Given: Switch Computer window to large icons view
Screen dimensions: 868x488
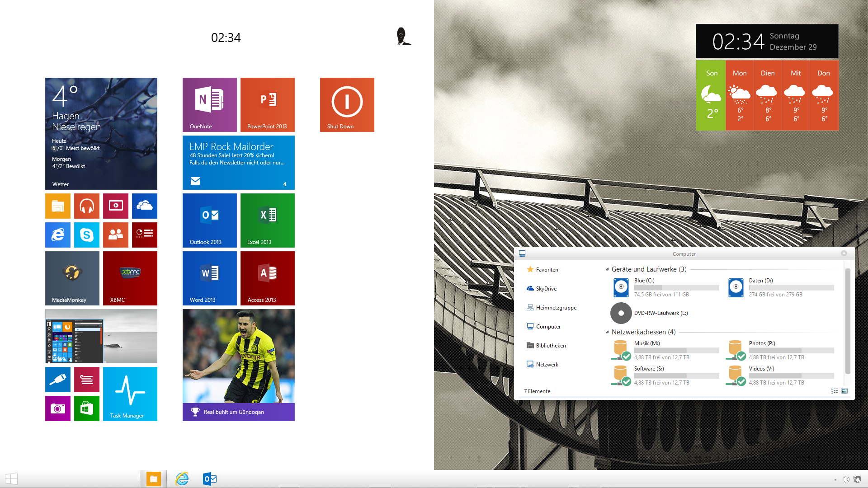Looking at the screenshot, I should 844,391.
